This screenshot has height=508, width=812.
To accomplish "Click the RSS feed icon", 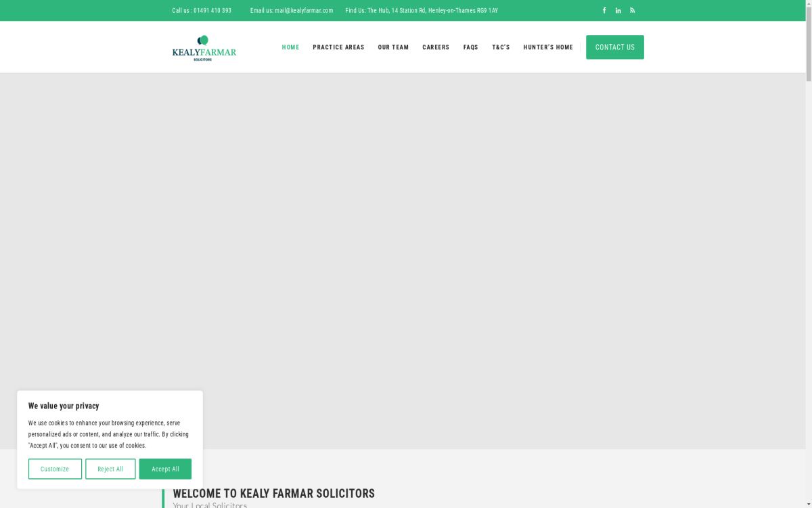I will pos(632,10).
